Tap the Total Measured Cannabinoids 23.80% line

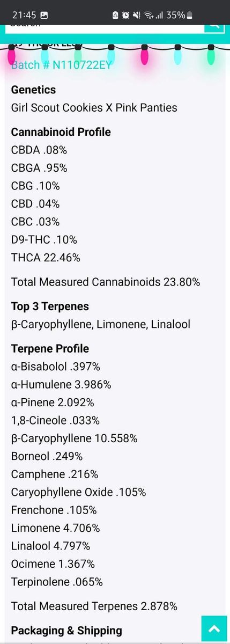(106, 282)
